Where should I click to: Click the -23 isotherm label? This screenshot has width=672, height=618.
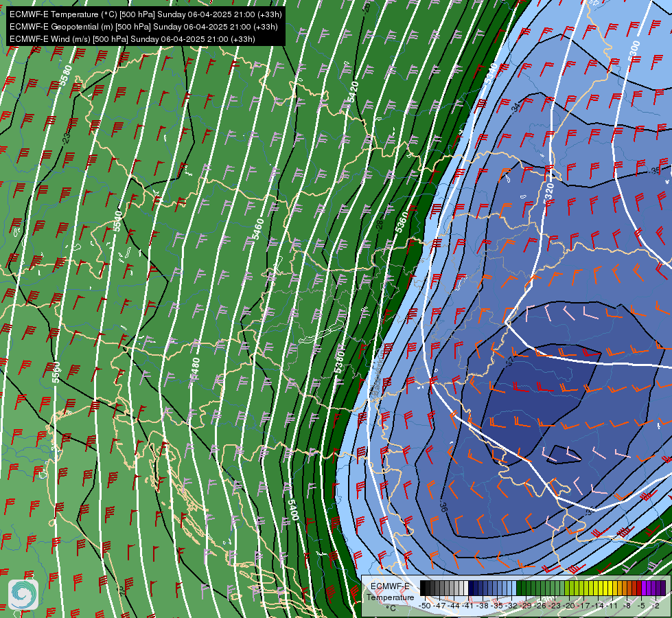tap(66, 138)
